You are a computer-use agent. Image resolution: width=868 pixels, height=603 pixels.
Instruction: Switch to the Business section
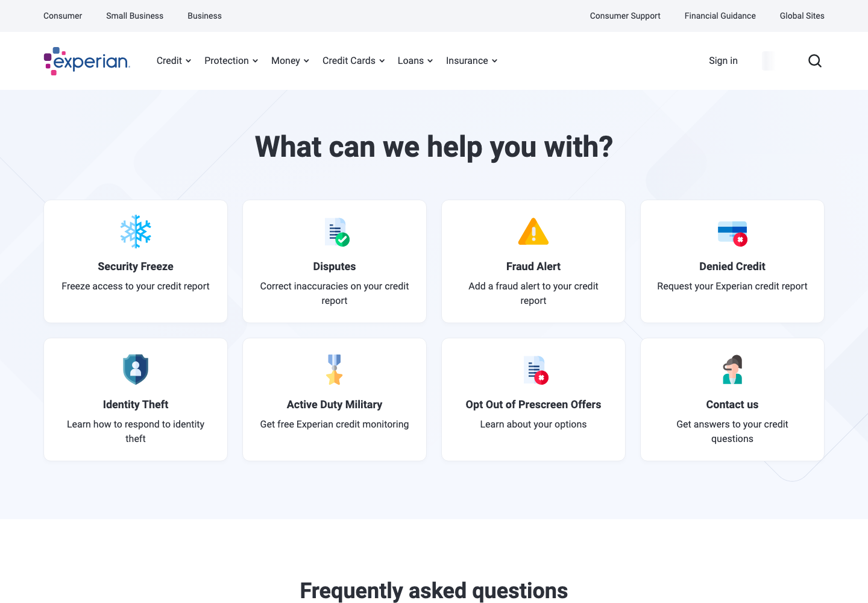(204, 16)
